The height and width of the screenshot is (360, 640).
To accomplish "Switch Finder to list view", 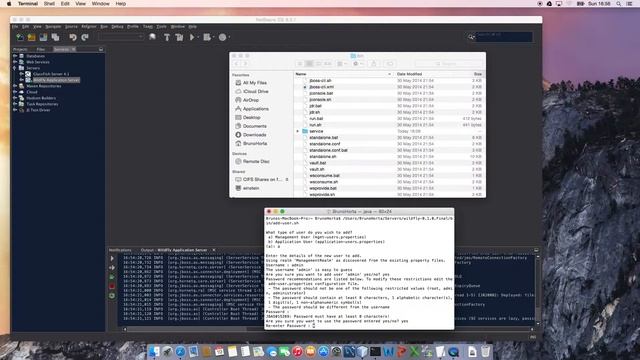I will [x=309, y=64].
